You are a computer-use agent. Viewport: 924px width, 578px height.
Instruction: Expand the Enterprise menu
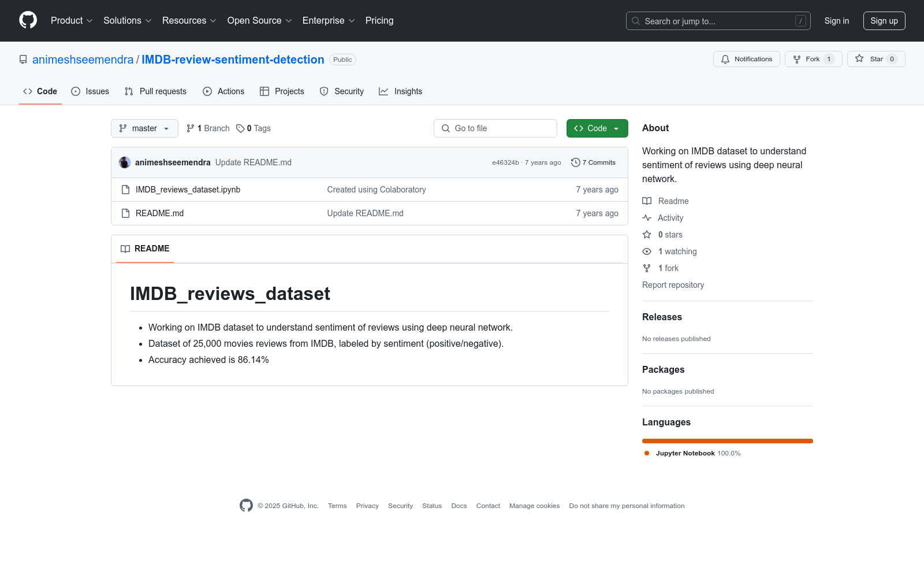[x=328, y=20]
